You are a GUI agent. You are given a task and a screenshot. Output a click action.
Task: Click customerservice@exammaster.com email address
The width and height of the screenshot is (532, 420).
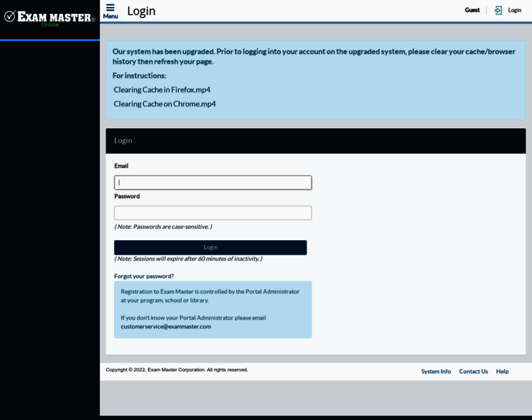point(166,326)
